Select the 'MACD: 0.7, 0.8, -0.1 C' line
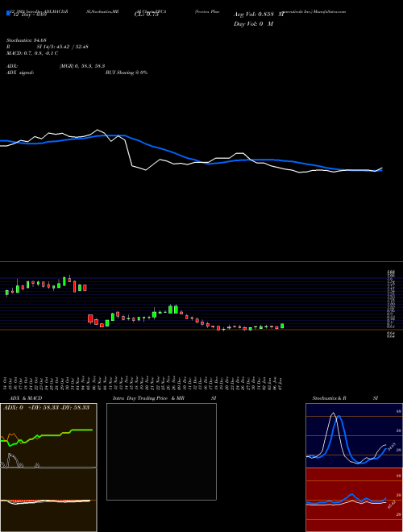The image size is (403, 532). (32, 53)
